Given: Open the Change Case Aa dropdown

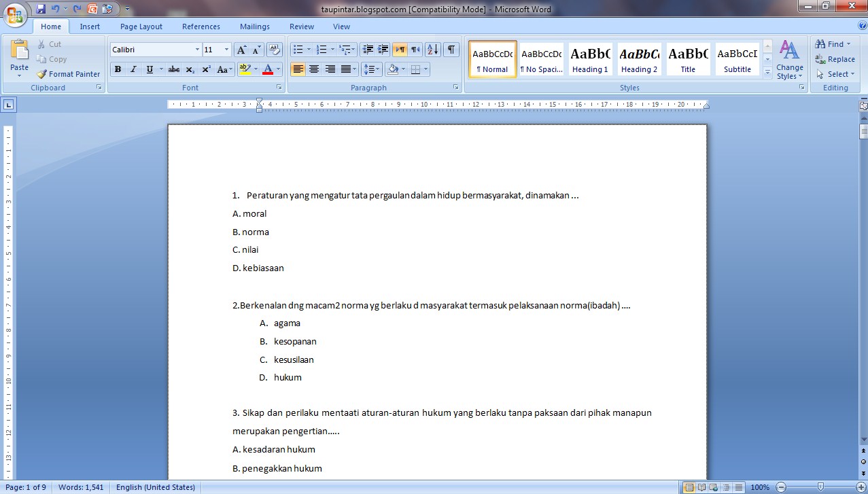Looking at the screenshot, I should (224, 69).
